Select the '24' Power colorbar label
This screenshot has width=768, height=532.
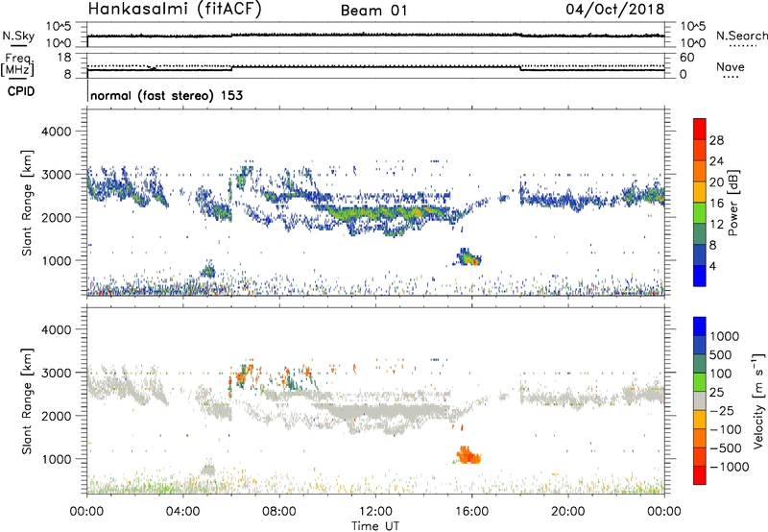pyautogui.click(x=716, y=161)
